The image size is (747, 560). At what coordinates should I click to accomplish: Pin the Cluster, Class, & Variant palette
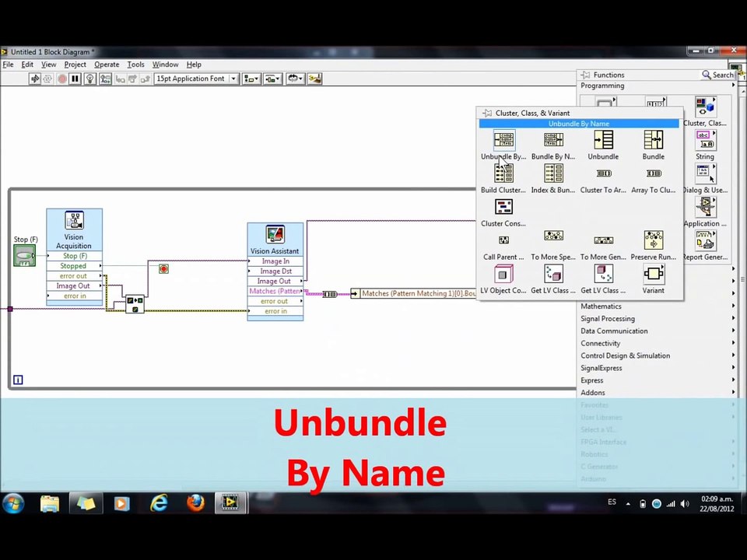(x=487, y=113)
